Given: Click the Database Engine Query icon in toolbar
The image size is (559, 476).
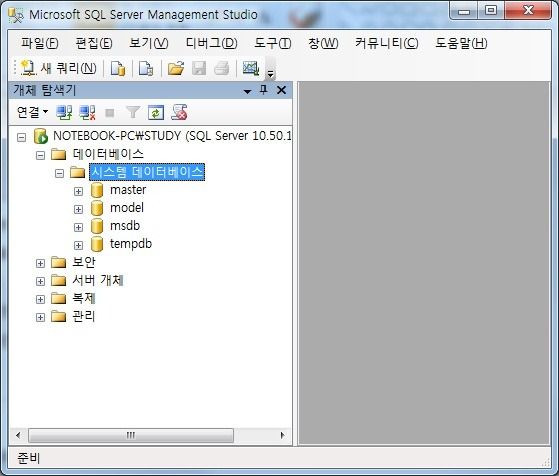Looking at the screenshot, I should click(x=118, y=68).
